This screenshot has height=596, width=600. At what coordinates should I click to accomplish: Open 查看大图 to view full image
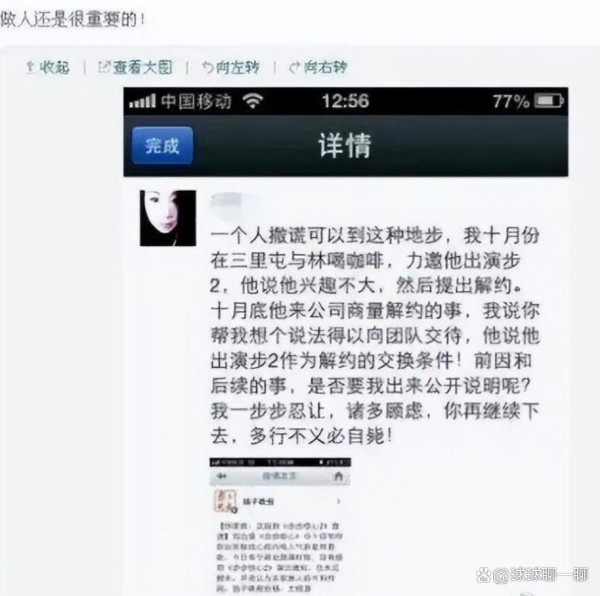[135, 67]
